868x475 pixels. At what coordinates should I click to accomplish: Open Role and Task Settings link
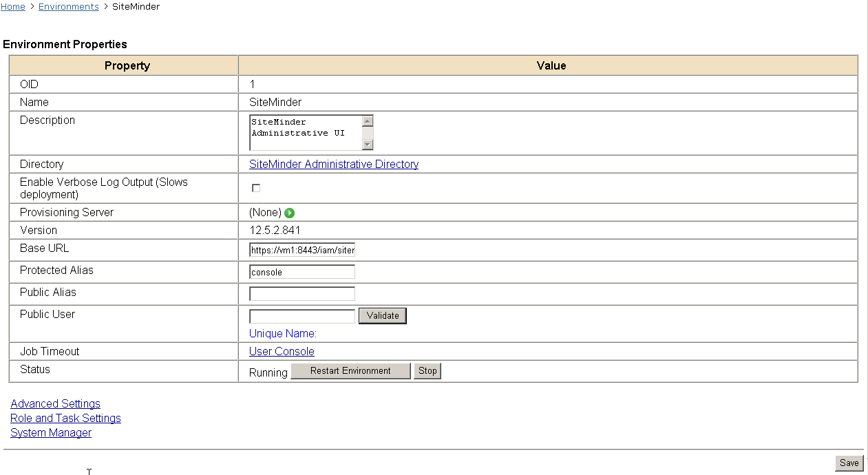click(65, 418)
